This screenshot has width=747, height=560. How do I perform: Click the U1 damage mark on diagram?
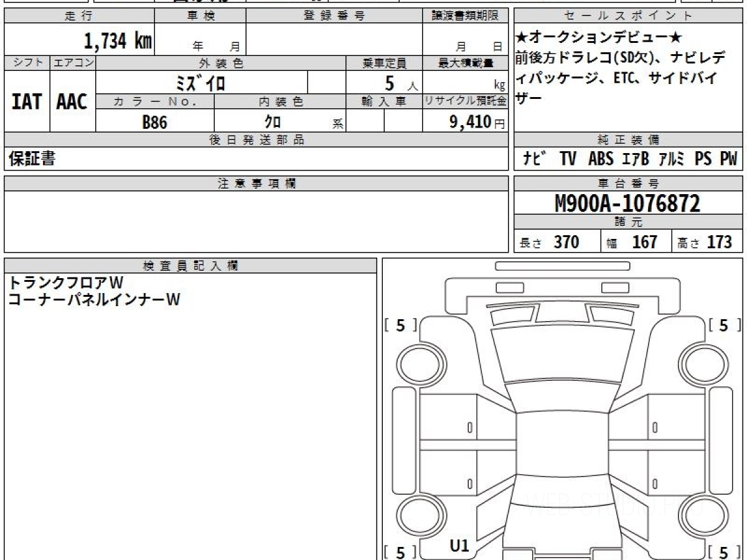tap(459, 546)
